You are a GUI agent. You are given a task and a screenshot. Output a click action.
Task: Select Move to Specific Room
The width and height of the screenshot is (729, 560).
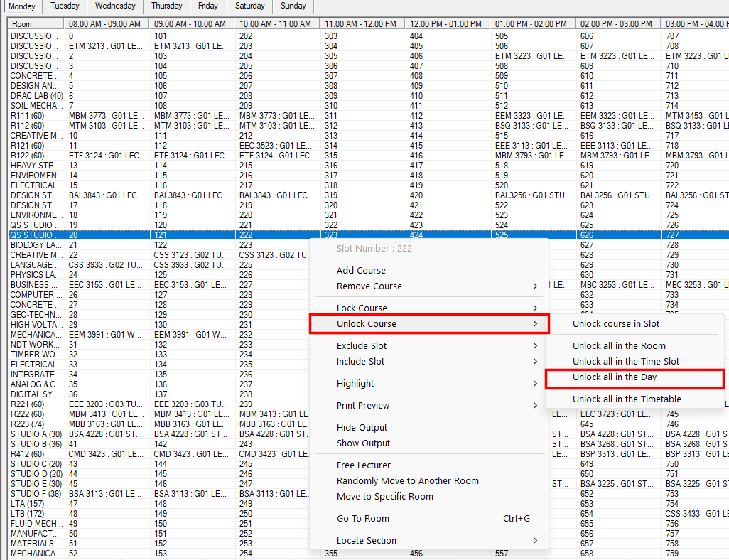(x=385, y=496)
